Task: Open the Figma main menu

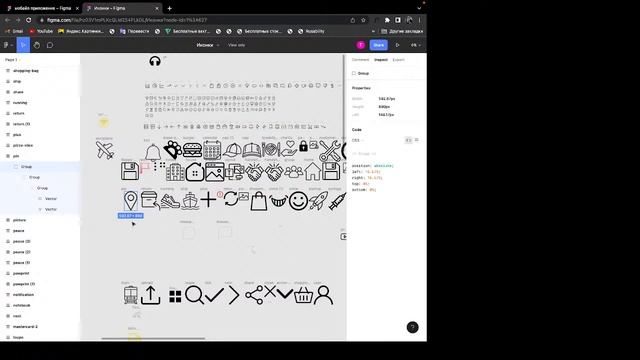Action: [8, 45]
